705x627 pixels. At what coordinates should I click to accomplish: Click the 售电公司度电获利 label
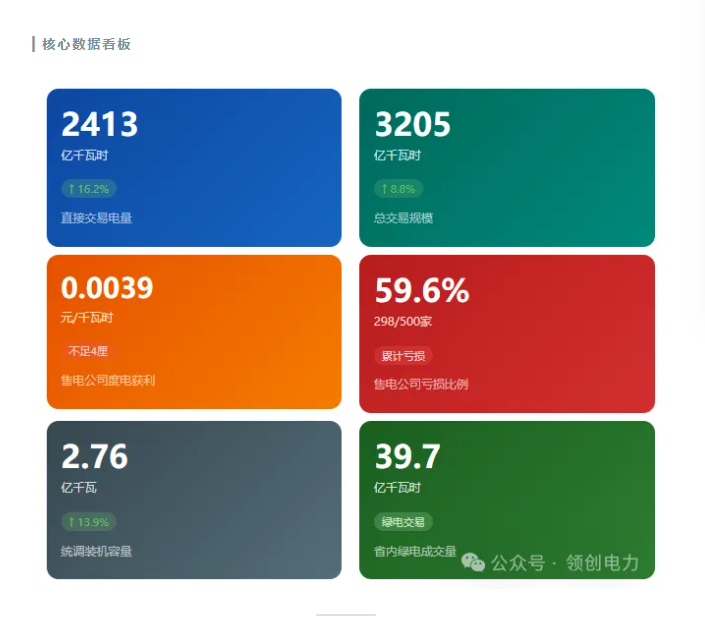coord(108,381)
